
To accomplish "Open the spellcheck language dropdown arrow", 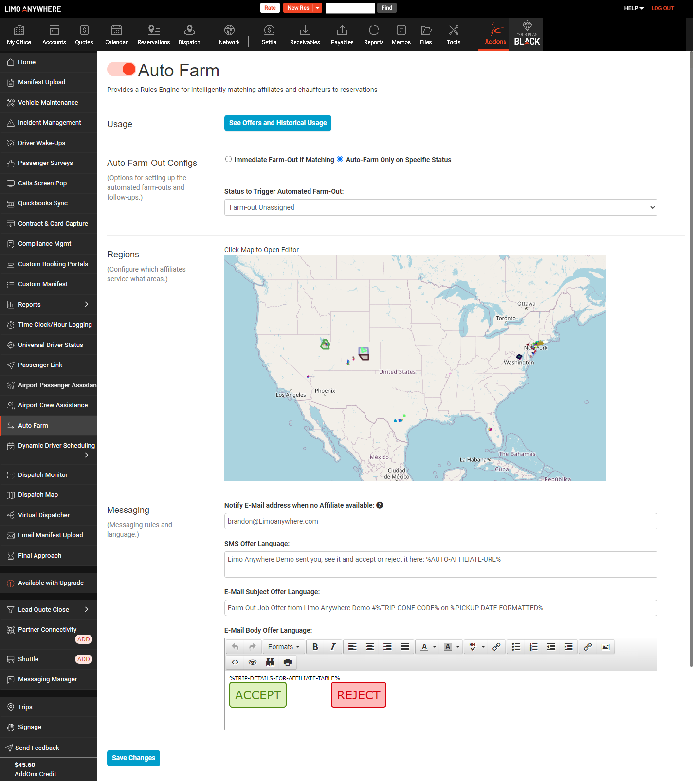I will click(x=483, y=647).
